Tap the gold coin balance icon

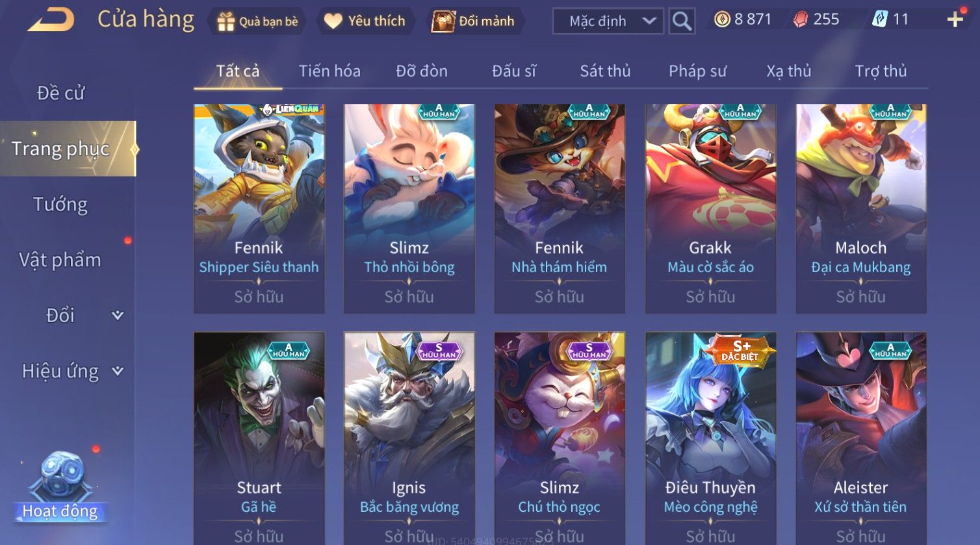tap(722, 19)
